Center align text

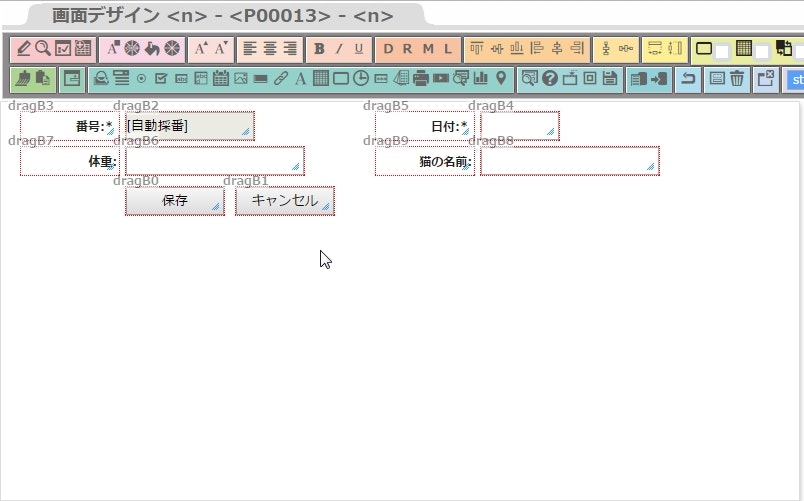point(270,49)
